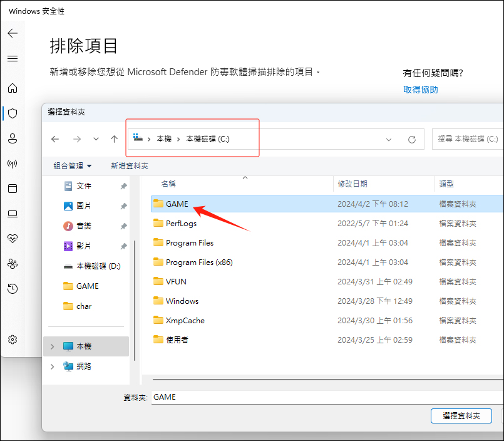
Task: Go back in Windows Security window
Action: [x=13, y=33]
